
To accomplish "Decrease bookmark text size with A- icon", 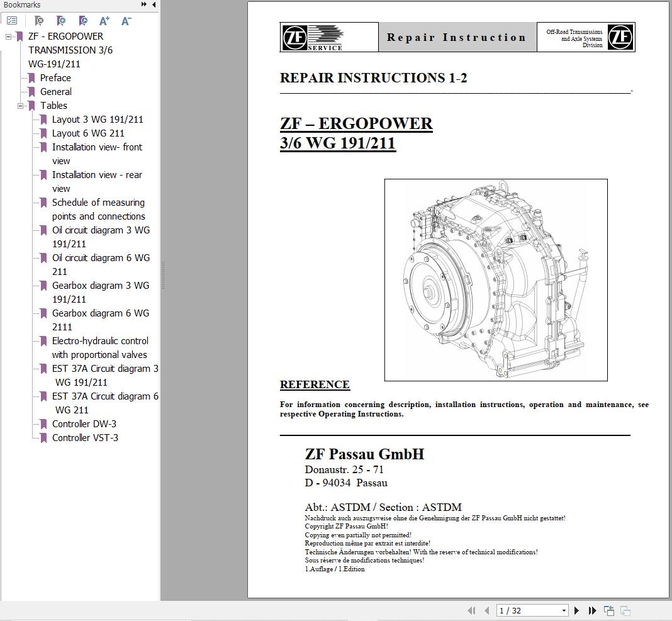I will click(x=126, y=20).
